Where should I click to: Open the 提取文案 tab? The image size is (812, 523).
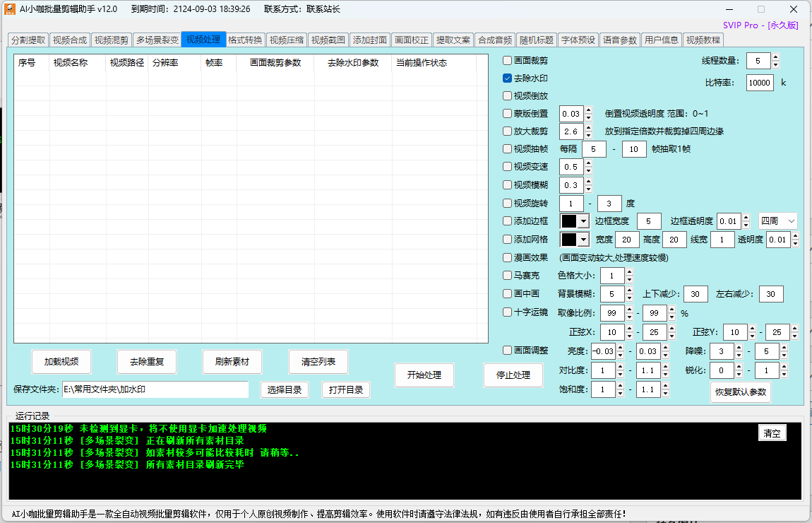(x=453, y=40)
